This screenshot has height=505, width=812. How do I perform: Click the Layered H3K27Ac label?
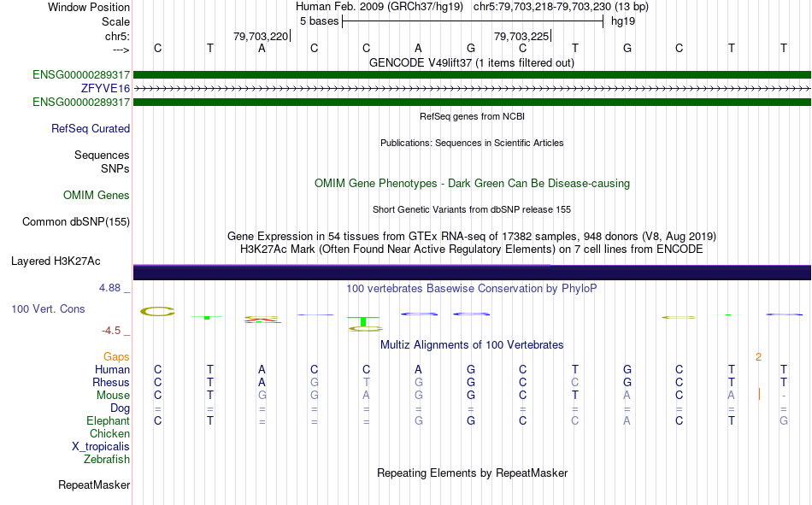pyautogui.click(x=56, y=261)
